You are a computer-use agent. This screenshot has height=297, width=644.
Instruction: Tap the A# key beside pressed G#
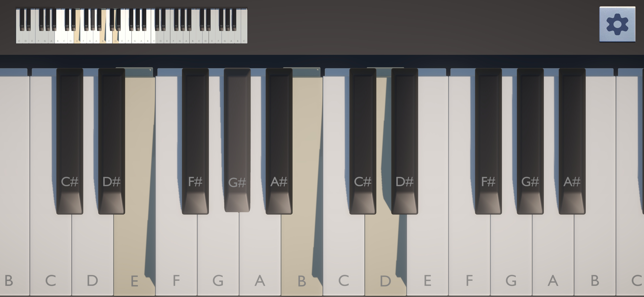coord(279,141)
